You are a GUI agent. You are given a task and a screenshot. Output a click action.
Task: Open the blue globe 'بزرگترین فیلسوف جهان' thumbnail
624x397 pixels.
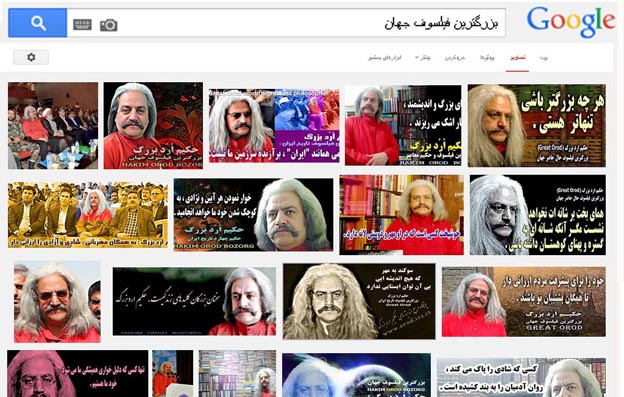click(356, 375)
